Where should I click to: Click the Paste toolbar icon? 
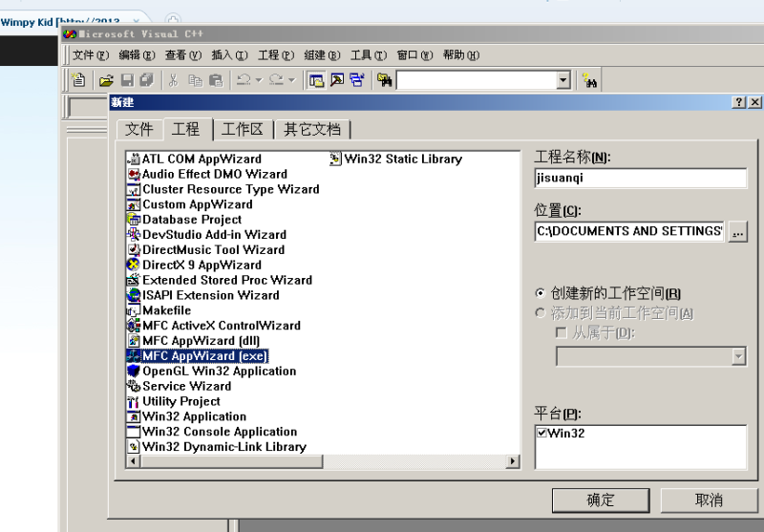[x=216, y=80]
